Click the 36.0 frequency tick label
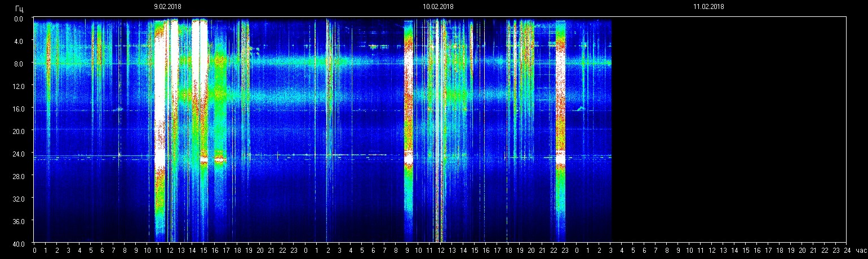The image size is (868, 259). coord(18,221)
